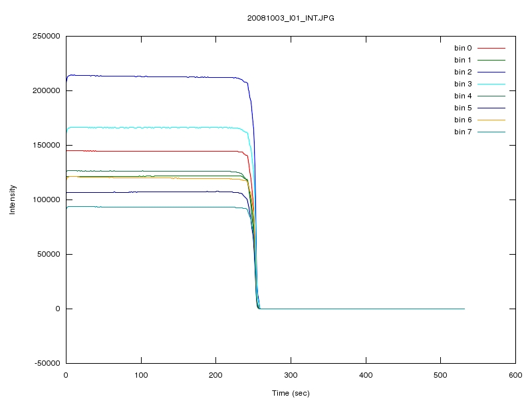Select the 'bin 1' legend label
Image resolution: width=532 pixels, height=399 pixels.
(463, 60)
